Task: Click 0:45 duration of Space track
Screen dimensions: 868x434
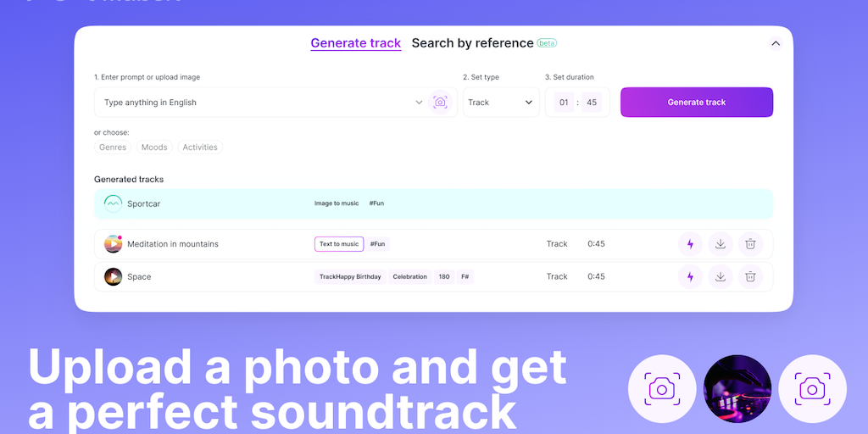Action: pos(596,277)
